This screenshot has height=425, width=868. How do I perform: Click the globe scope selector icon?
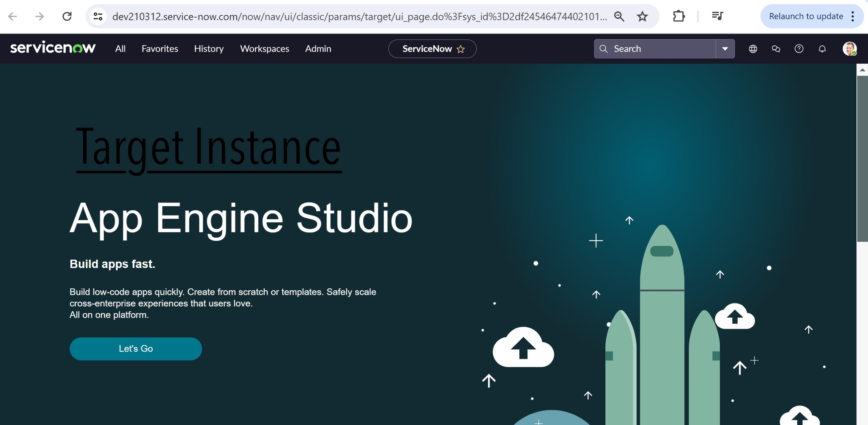coord(753,49)
